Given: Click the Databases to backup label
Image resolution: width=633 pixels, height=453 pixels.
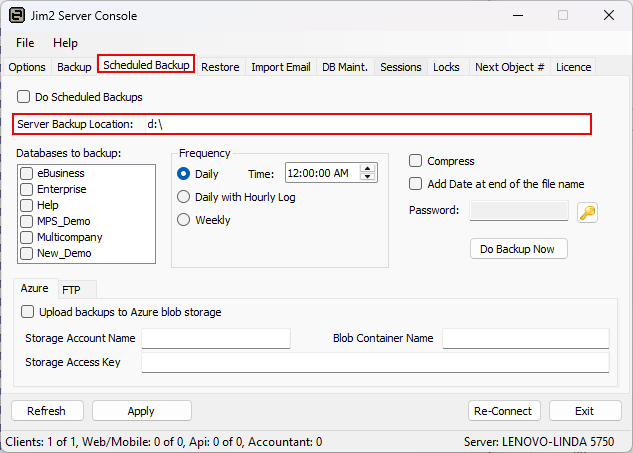Looking at the screenshot, I should [69, 153].
